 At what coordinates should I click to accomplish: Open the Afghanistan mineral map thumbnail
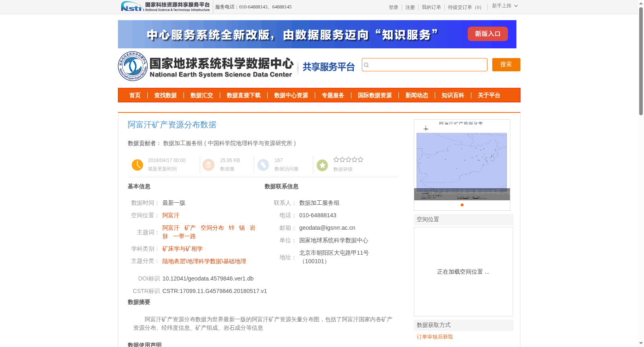pyautogui.click(x=462, y=160)
